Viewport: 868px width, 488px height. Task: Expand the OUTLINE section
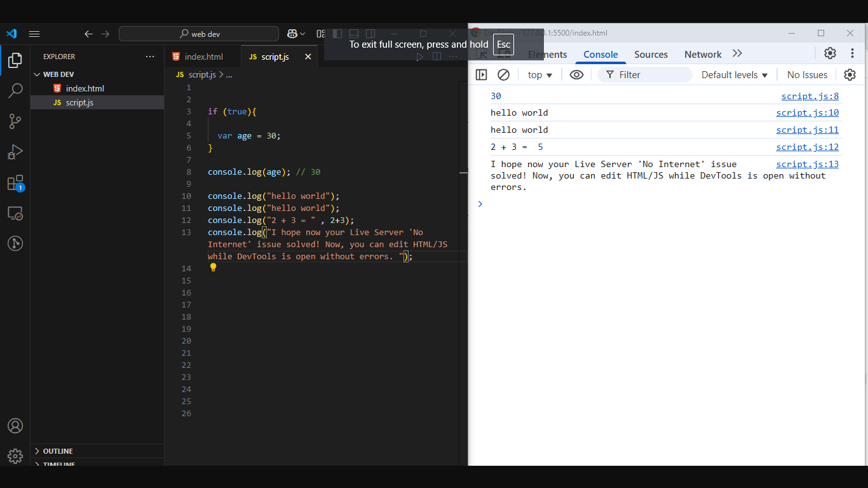point(97,451)
